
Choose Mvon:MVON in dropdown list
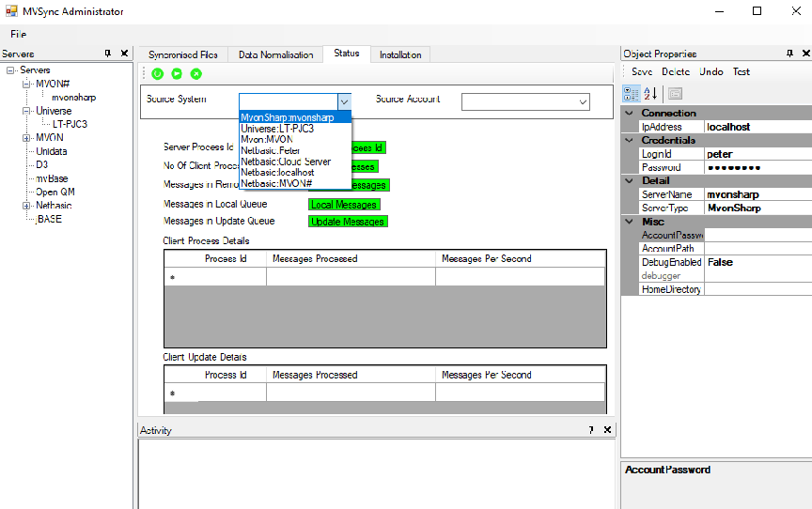coord(295,140)
